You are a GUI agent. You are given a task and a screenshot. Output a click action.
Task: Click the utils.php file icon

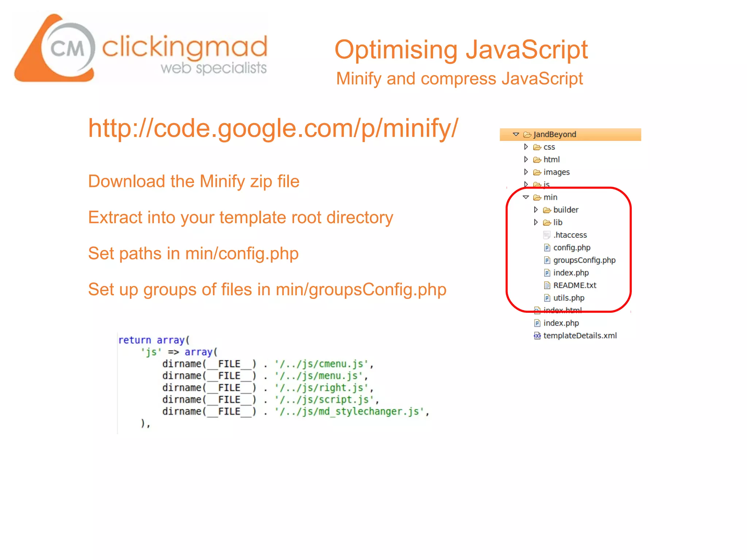tap(547, 298)
